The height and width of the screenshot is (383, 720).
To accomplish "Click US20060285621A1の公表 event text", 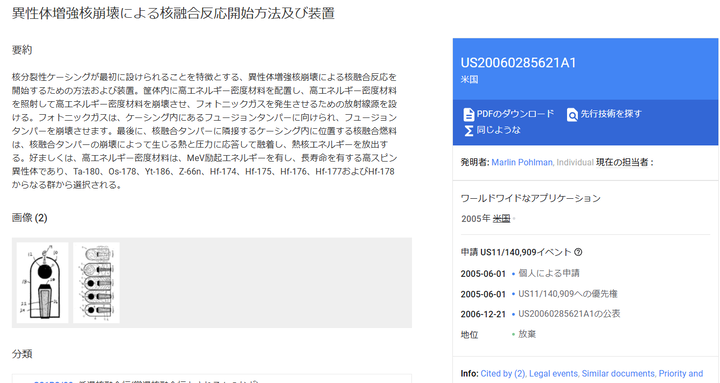I will coord(569,314).
